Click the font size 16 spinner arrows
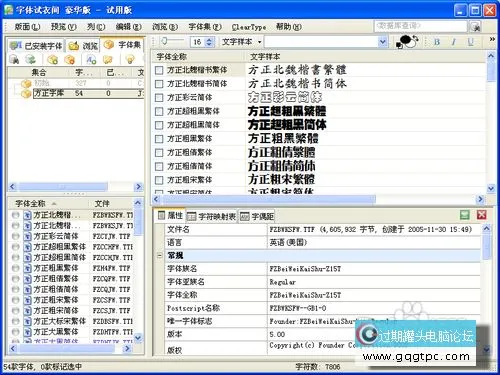This screenshot has width=500, height=375. [x=209, y=42]
